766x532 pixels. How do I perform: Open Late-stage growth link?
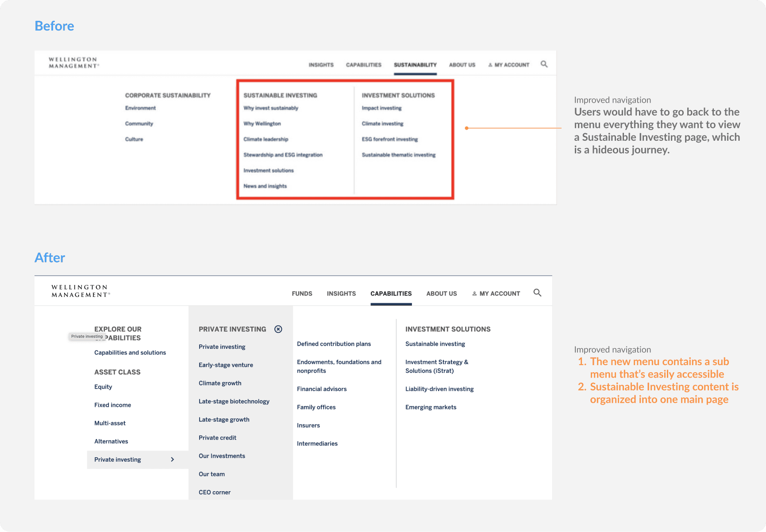point(224,420)
